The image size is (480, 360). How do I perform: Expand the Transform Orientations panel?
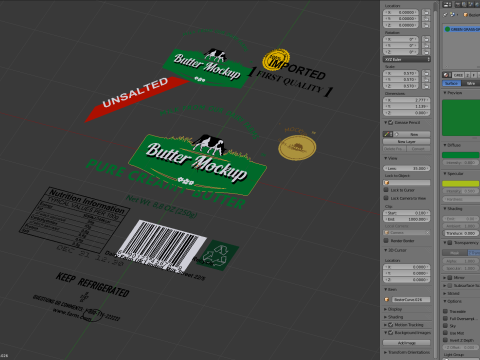coord(386,352)
